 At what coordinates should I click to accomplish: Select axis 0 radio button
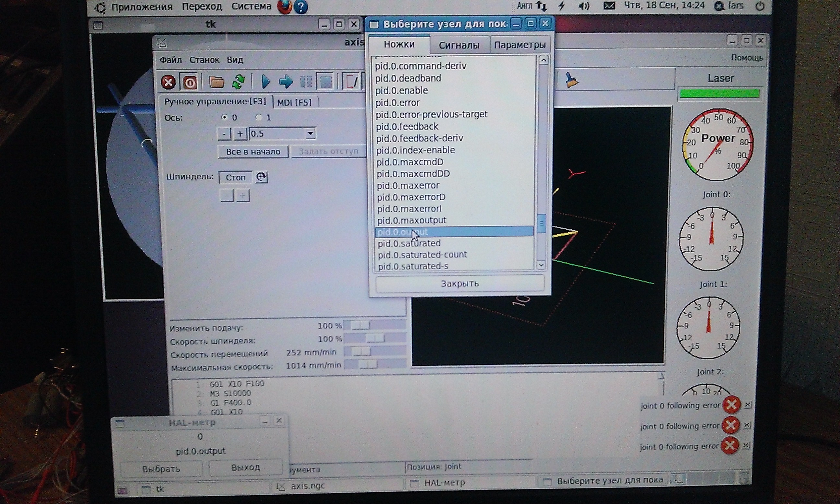224,117
